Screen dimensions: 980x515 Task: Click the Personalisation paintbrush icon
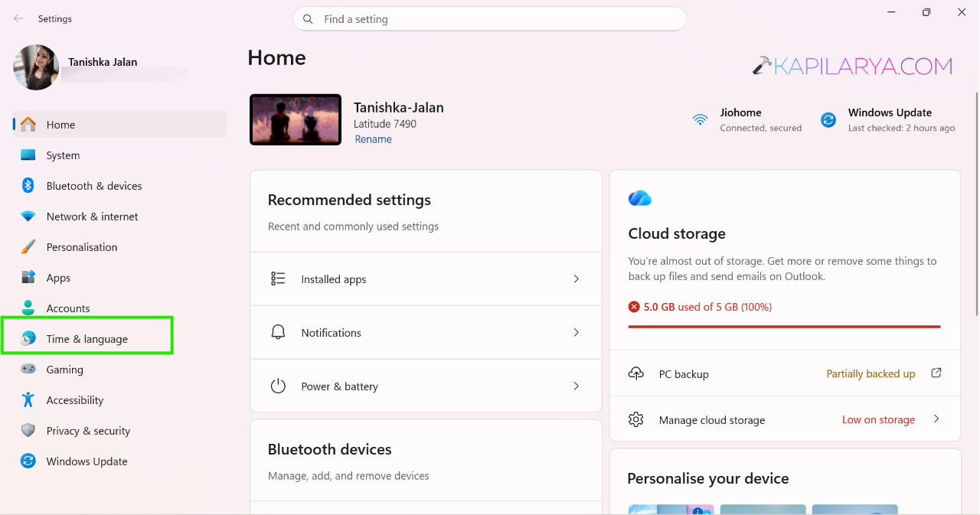[x=28, y=247]
